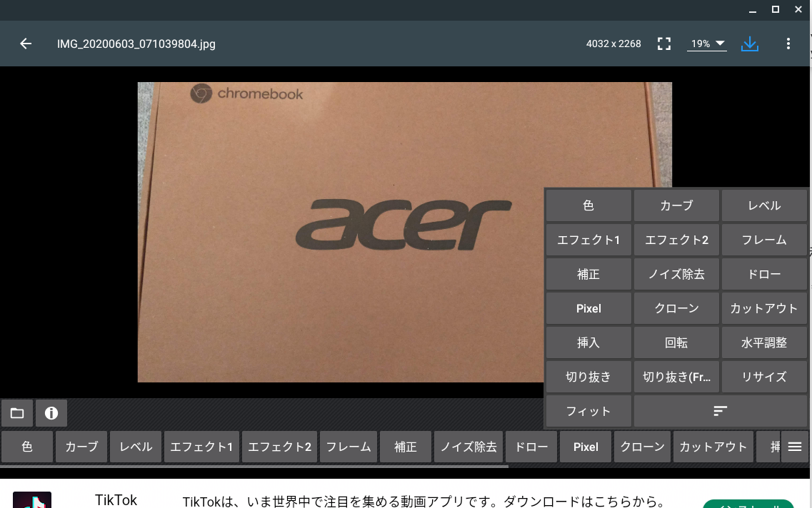Image resolution: width=812 pixels, height=508 pixels.
Task: Open 補正 in the popup panel
Action: pyautogui.click(x=588, y=274)
